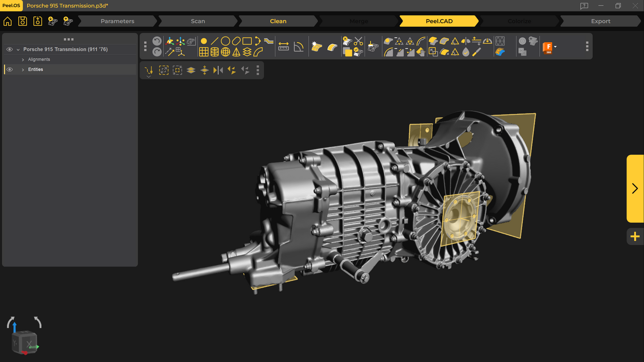
Task: Open the distance Measure ruler tool
Action: coord(283,47)
